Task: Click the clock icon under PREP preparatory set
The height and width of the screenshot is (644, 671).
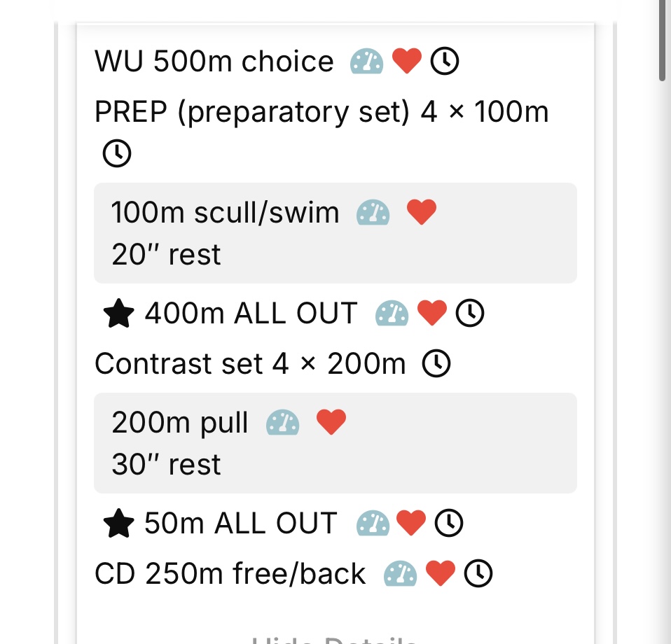Action: [117, 153]
